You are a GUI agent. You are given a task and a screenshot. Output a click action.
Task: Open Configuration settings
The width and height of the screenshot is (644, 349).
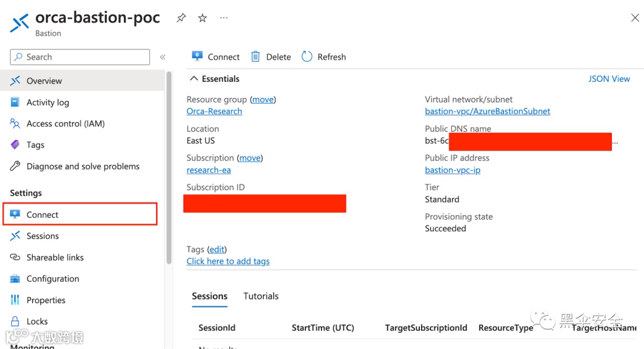[x=82, y=279]
